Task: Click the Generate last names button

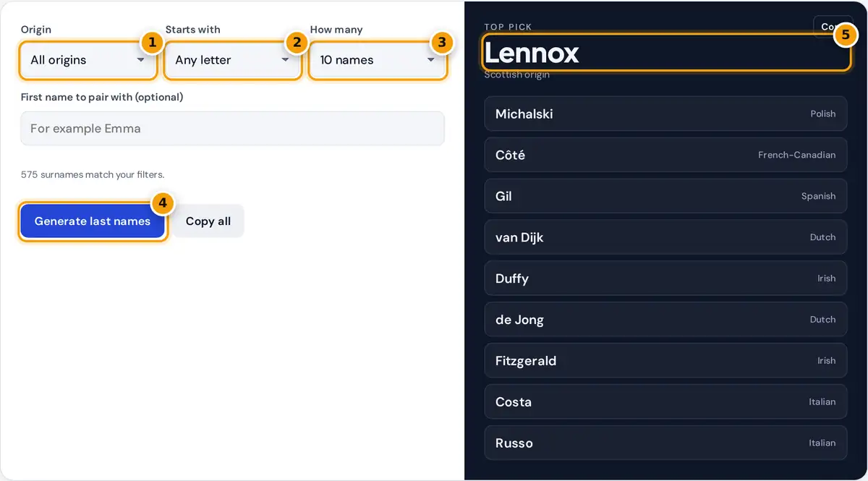Action: click(x=93, y=221)
